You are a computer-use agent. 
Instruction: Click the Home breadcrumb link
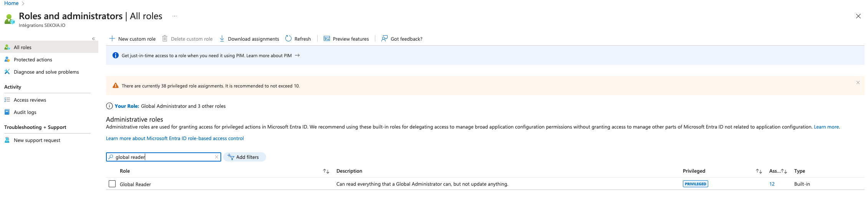11,3
